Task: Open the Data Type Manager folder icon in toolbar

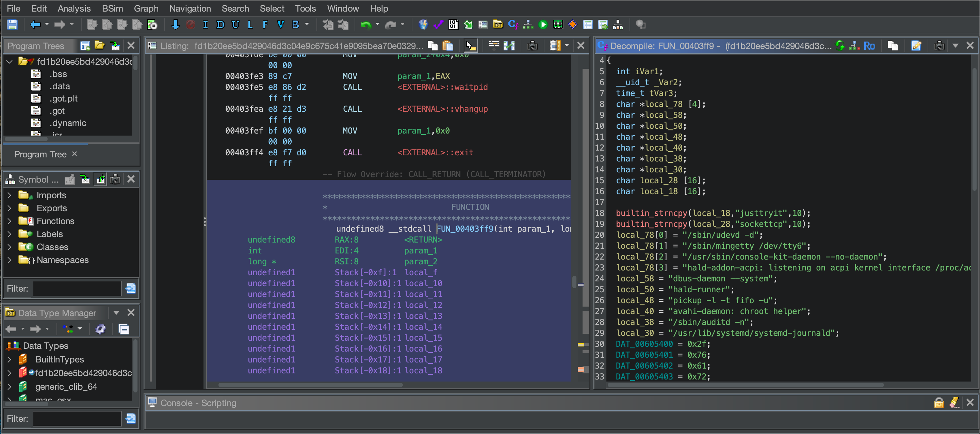Action: pos(497,25)
